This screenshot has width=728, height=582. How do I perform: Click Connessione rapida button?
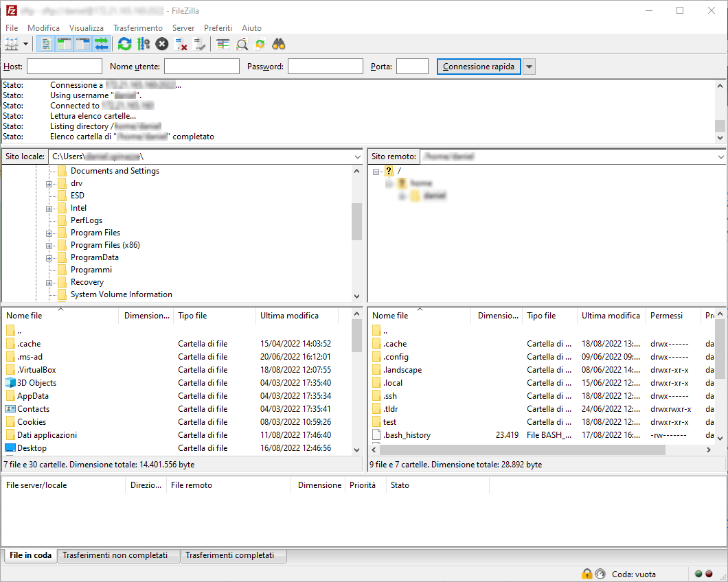[479, 67]
